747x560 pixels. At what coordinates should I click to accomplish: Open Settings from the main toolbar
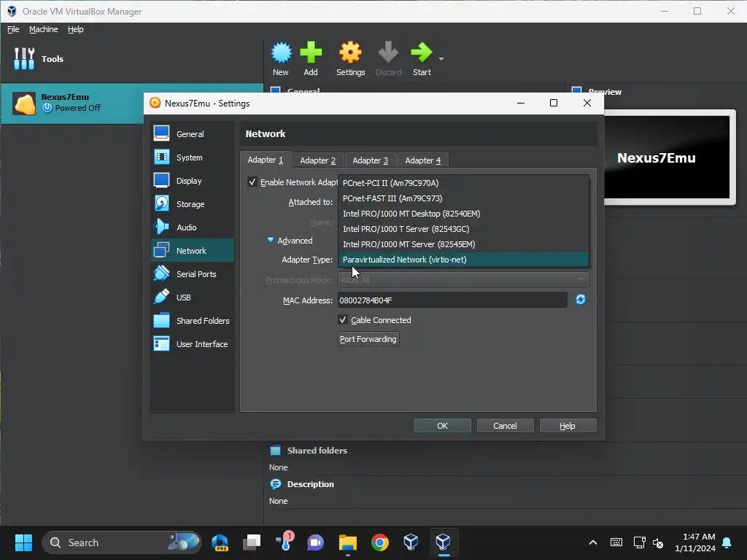point(351,58)
